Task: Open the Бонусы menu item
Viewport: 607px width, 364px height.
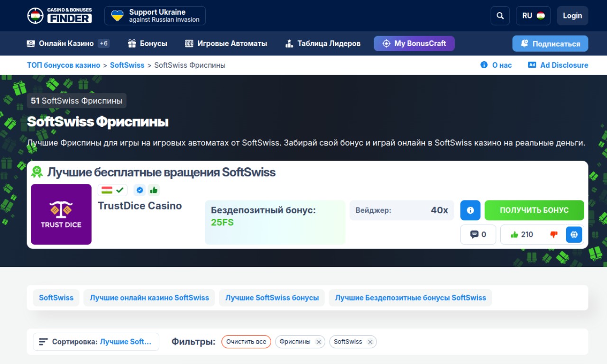Action: pyautogui.click(x=147, y=44)
